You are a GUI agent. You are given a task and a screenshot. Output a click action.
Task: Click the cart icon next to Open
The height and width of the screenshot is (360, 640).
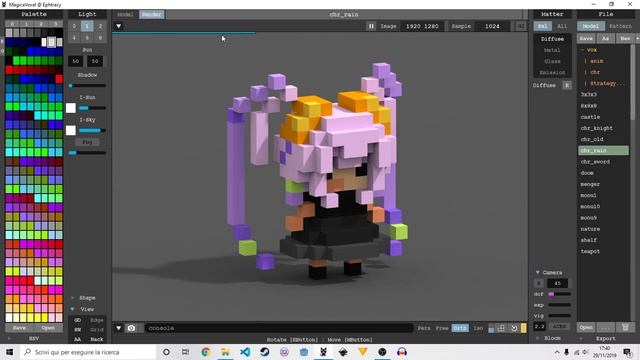pyautogui.click(x=625, y=327)
